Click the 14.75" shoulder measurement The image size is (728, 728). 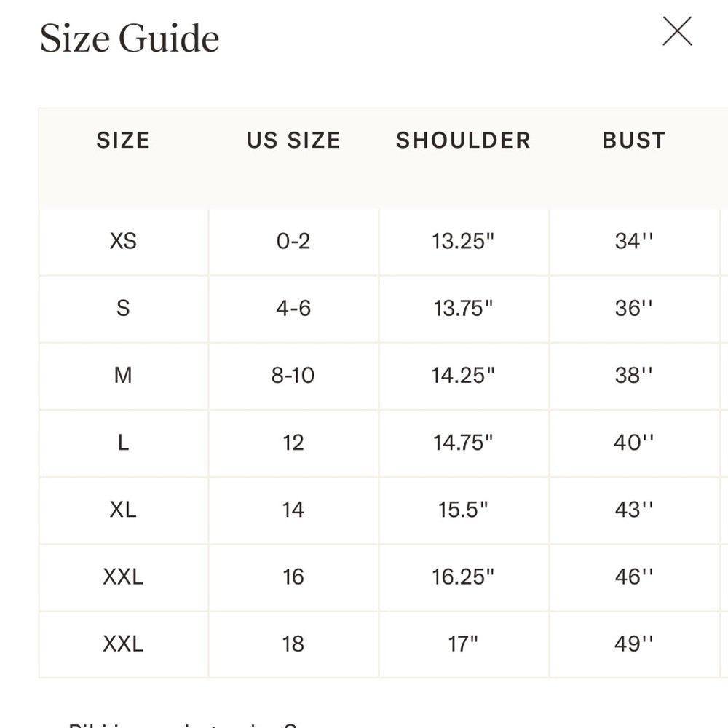tap(463, 443)
